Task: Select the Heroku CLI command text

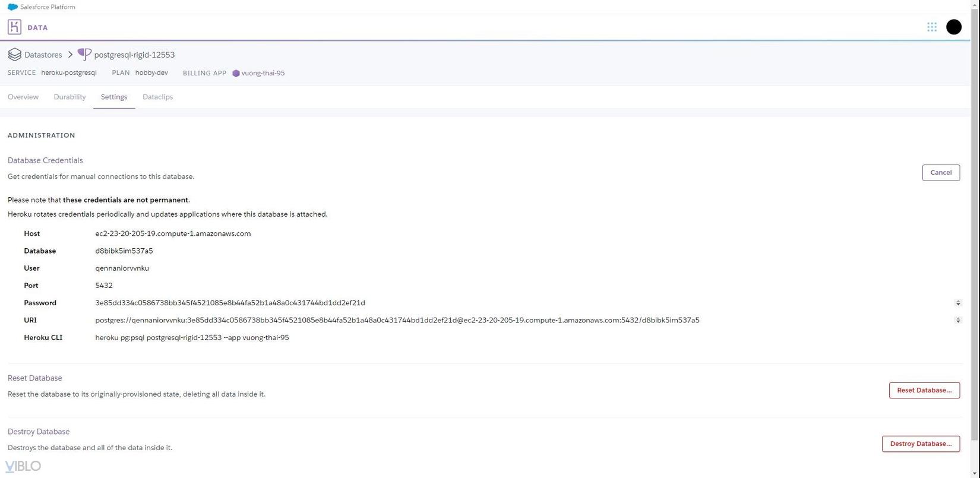Action: click(x=192, y=337)
